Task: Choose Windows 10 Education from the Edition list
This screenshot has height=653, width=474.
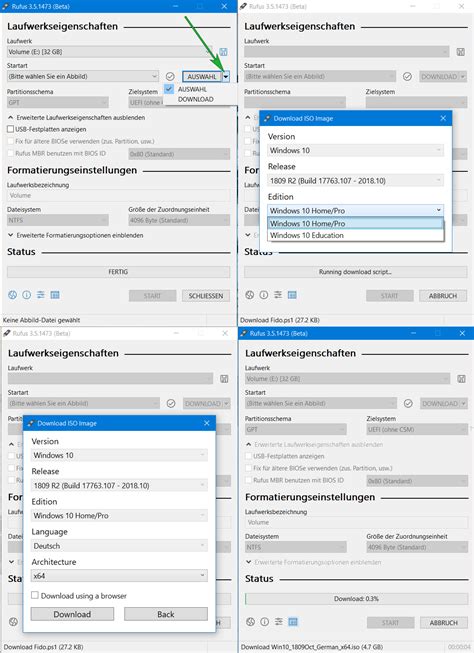Action: click(355, 235)
